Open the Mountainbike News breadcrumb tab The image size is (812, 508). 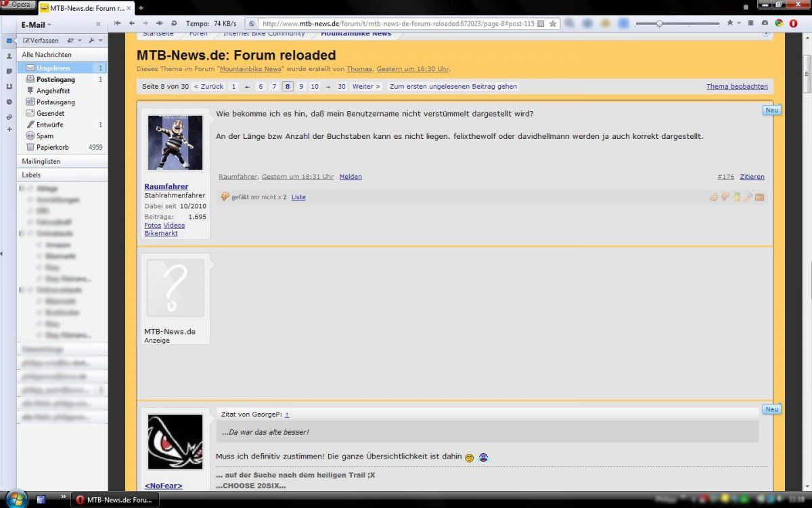(x=355, y=33)
